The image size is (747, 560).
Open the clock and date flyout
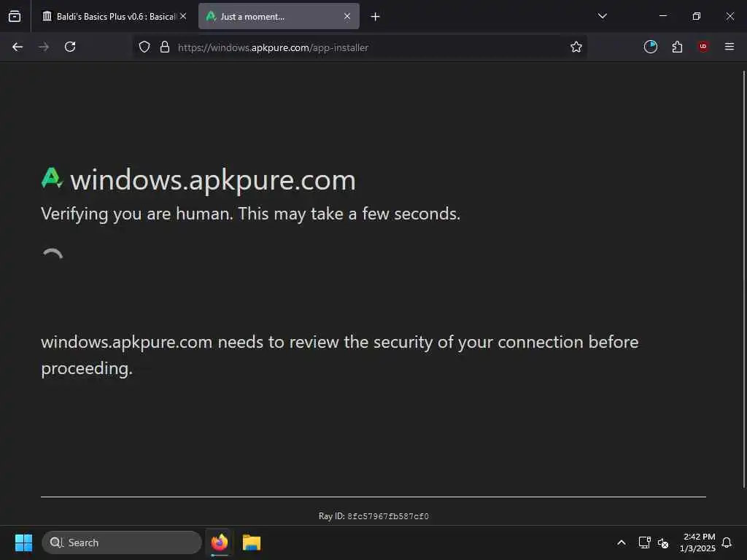[x=698, y=542]
